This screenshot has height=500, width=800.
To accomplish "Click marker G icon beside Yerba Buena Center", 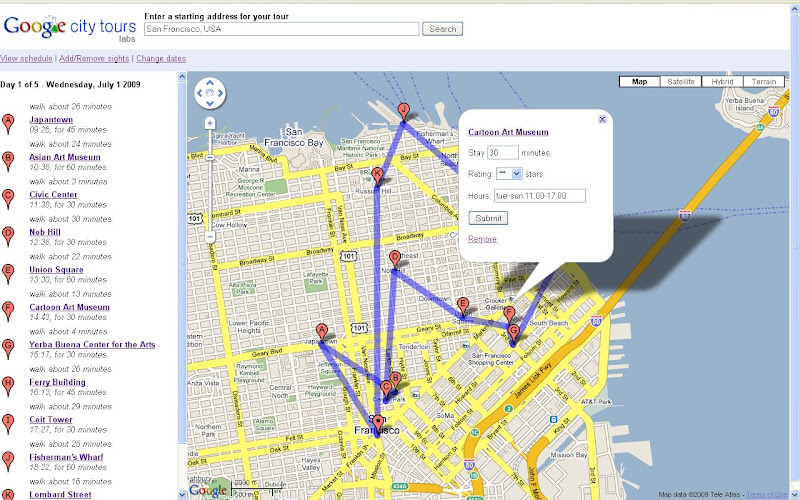I will click(8, 349).
